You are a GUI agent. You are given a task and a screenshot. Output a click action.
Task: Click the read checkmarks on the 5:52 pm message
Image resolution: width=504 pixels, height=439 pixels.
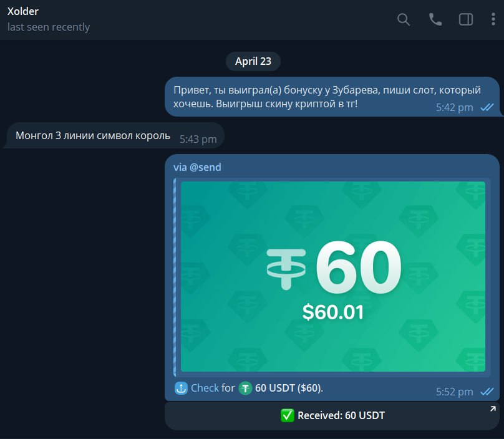[x=487, y=392]
